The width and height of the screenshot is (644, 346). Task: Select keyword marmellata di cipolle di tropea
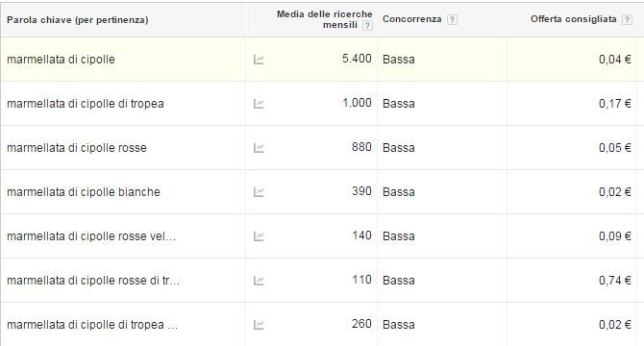pyautogui.click(x=86, y=104)
